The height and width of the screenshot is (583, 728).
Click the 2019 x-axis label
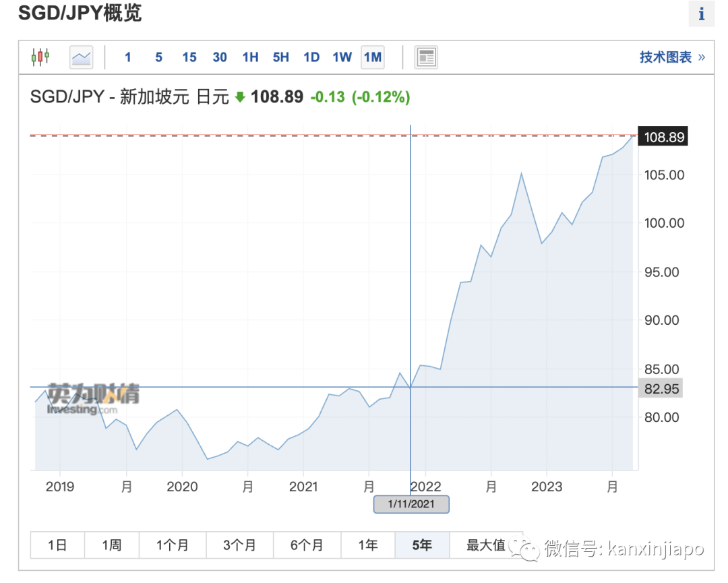tap(60, 487)
